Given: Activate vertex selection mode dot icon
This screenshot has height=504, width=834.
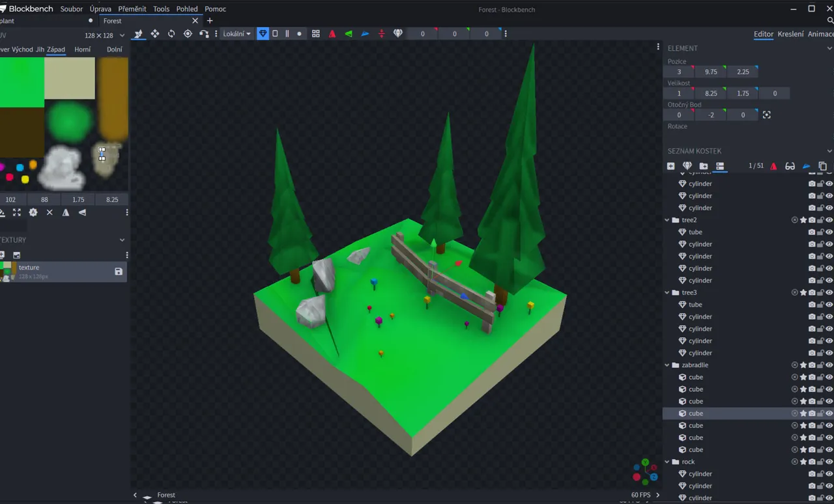Looking at the screenshot, I should click(x=299, y=34).
